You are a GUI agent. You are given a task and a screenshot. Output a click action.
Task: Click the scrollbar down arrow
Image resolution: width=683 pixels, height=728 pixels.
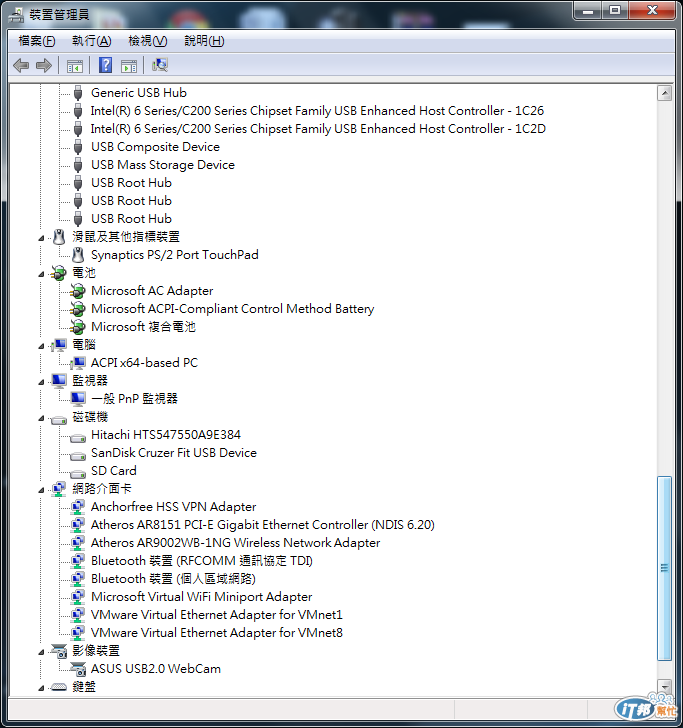click(664, 686)
